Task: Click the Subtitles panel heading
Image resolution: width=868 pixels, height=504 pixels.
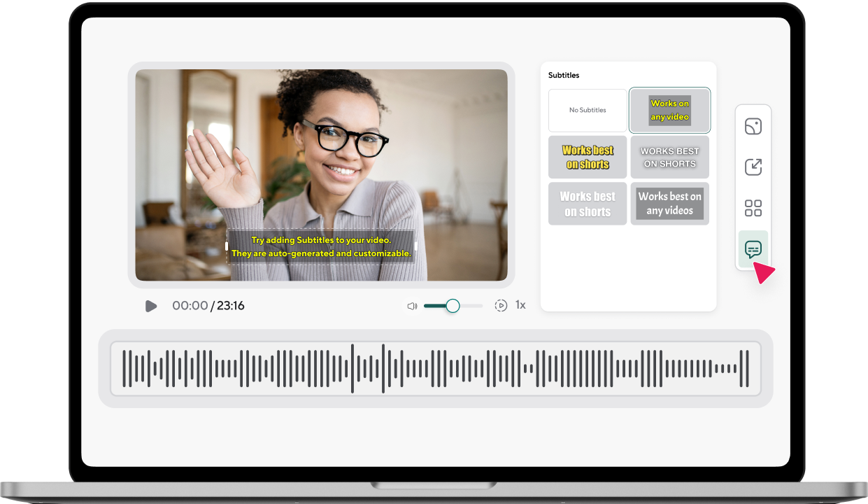Action: tap(564, 75)
